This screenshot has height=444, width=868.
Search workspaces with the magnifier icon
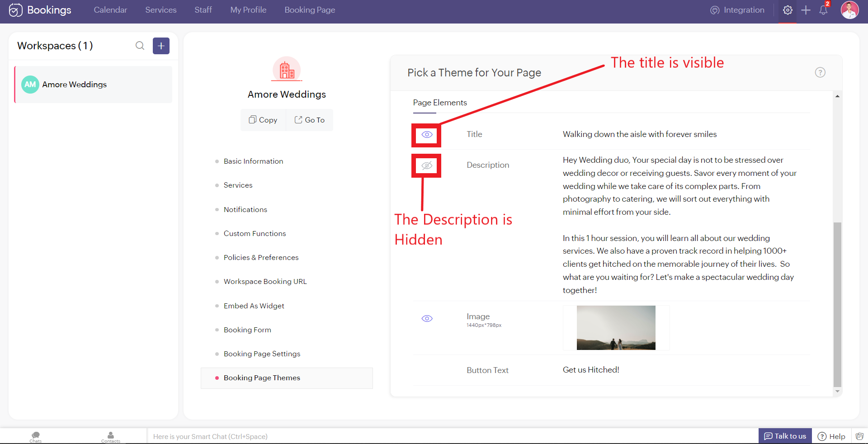[x=140, y=46]
